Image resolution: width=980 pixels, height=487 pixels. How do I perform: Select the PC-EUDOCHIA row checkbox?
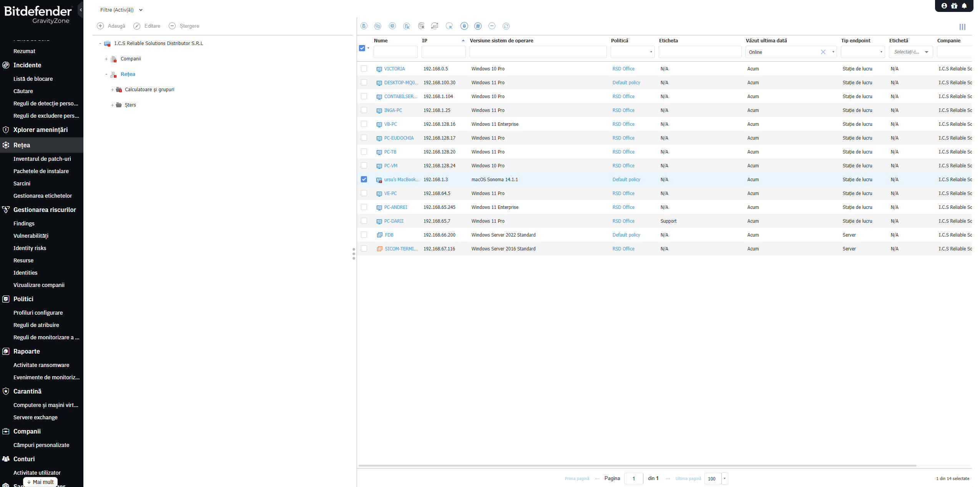coord(364,138)
